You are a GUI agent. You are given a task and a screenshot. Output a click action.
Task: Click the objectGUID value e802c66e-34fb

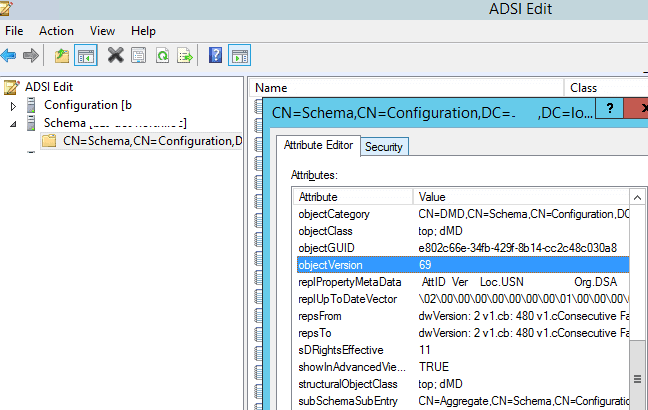pos(517,248)
